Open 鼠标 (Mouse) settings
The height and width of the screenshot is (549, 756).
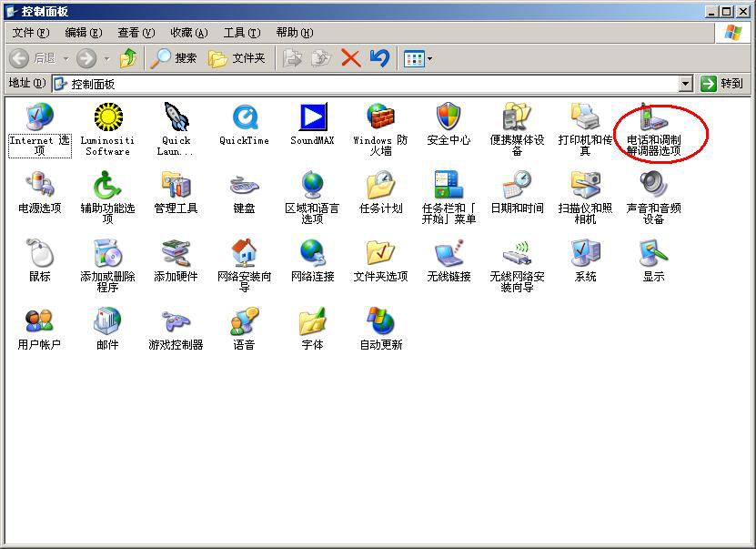[x=39, y=255]
